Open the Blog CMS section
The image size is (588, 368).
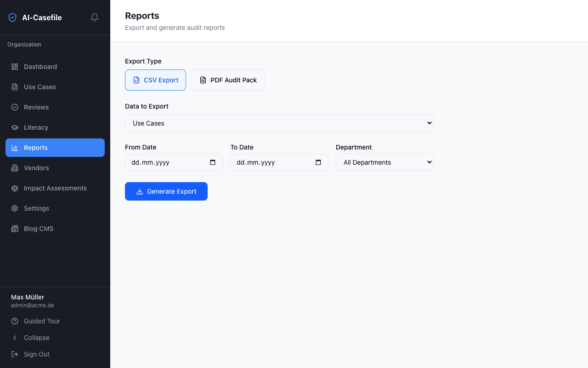point(38,228)
